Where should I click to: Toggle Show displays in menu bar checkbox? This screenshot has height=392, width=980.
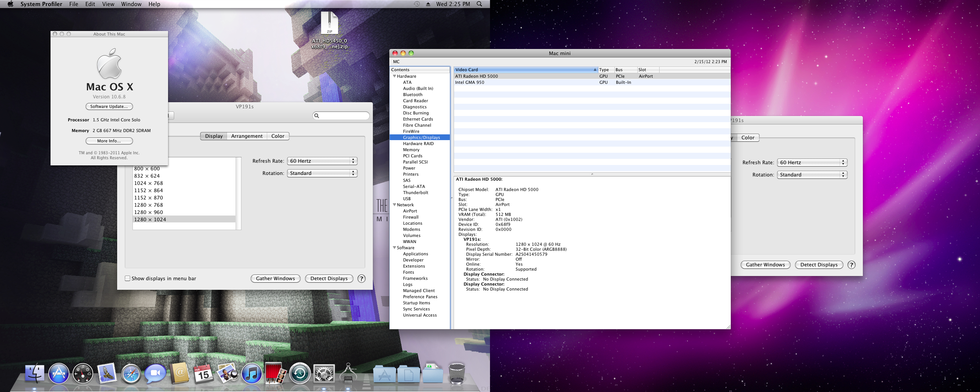pos(127,279)
